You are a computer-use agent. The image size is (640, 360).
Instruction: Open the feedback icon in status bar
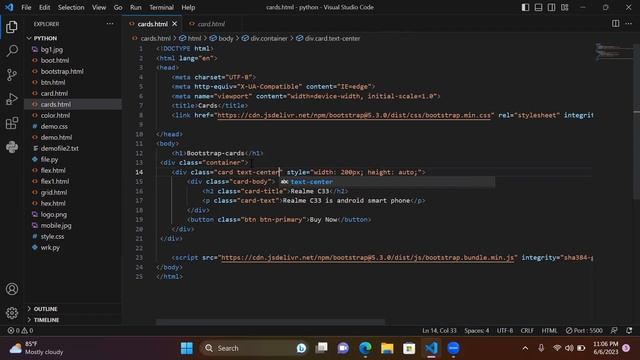point(614,331)
